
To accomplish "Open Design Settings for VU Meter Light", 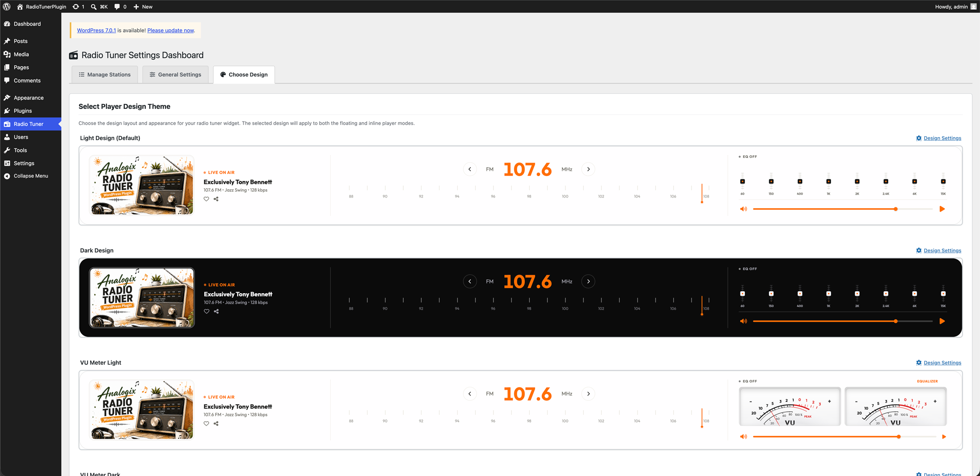I will (938, 363).
